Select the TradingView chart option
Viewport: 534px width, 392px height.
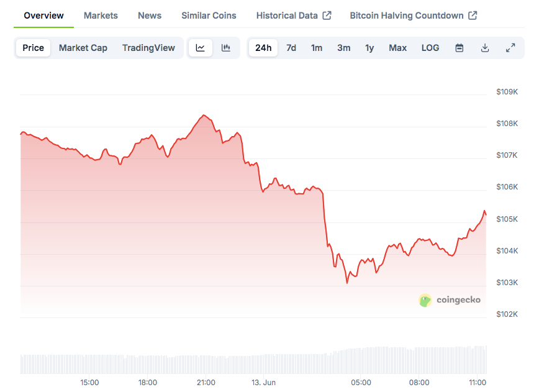[148, 48]
